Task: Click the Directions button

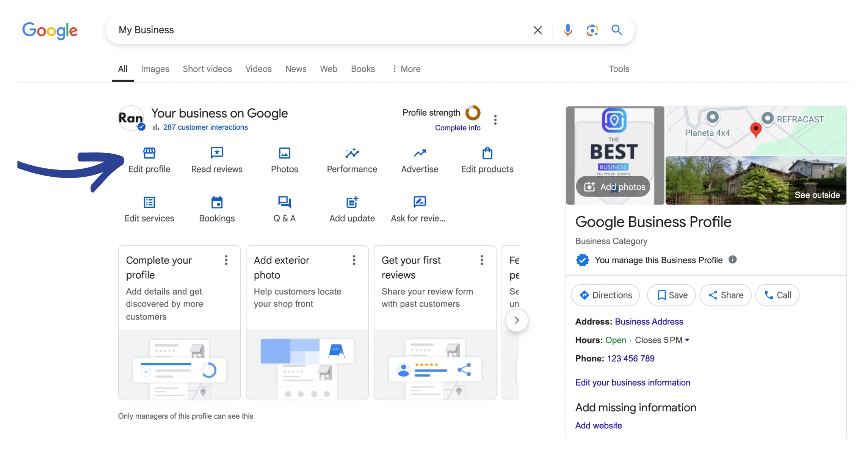Action: tap(605, 295)
